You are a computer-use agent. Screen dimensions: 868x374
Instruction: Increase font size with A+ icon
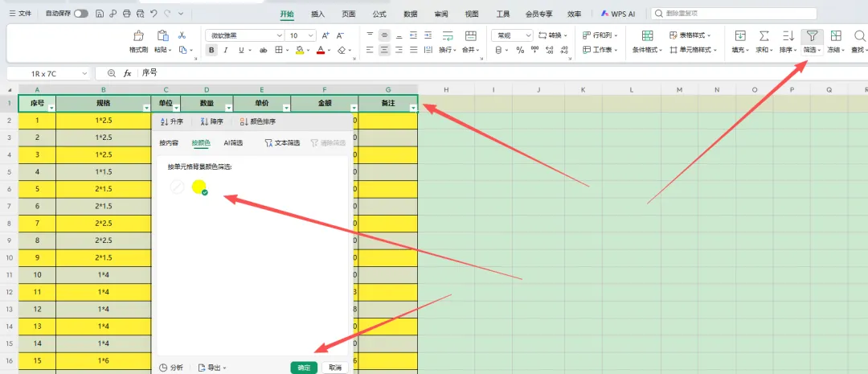click(326, 35)
